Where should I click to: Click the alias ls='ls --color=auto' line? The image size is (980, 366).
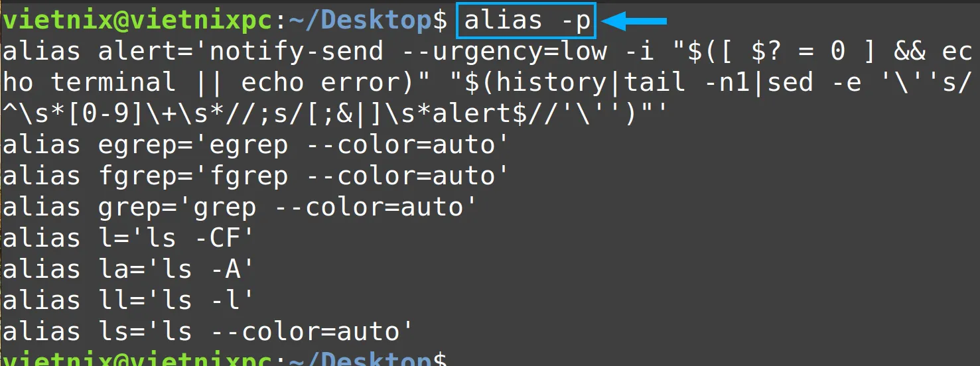pyautogui.click(x=208, y=332)
